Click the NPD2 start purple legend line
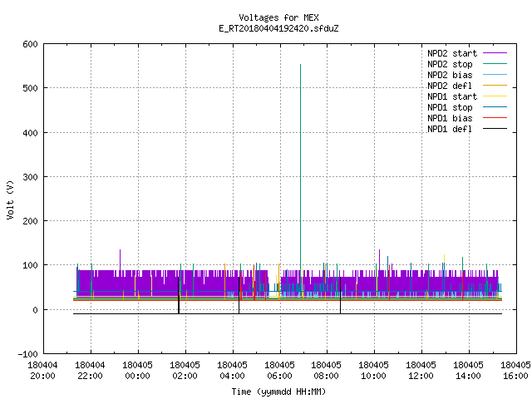The image size is (532, 399). tap(495, 53)
